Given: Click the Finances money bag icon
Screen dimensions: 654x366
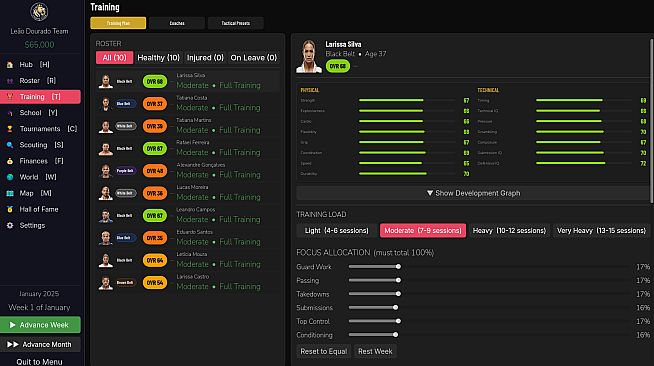Looking at the screenshot, I should click(x=10, y=161).
